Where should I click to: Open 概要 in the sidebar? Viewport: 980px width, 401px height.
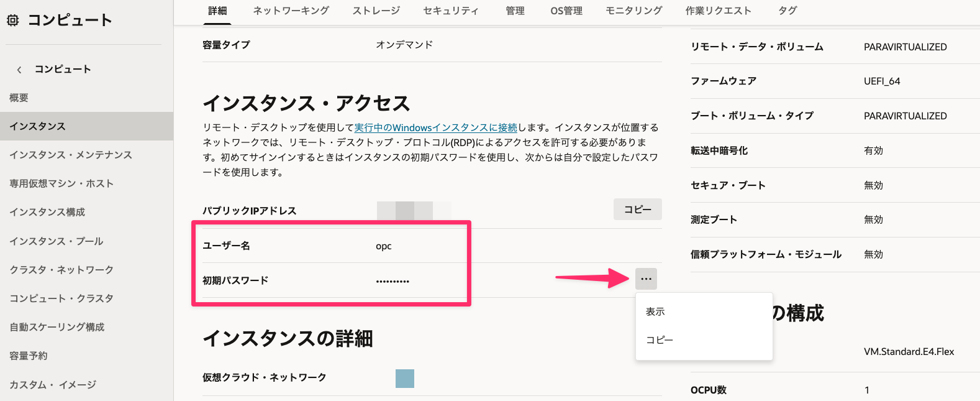click(x=19, y=98)
